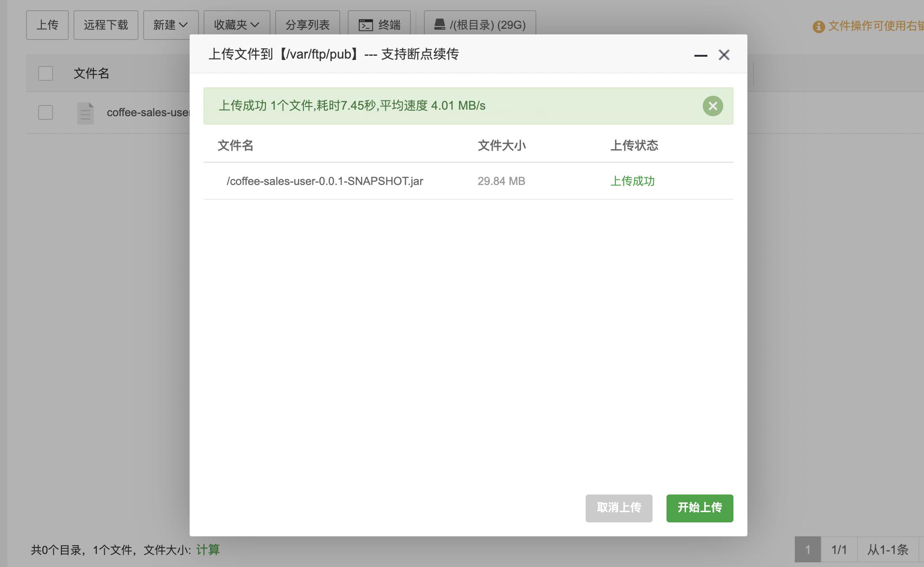This screenshot has width=924, height=567.
Task: Click the orange info icon
Action: coord(818,26)
